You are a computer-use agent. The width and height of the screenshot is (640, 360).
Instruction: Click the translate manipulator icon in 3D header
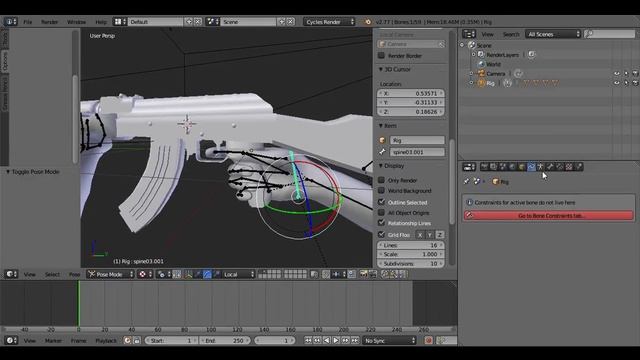[197, 274]
